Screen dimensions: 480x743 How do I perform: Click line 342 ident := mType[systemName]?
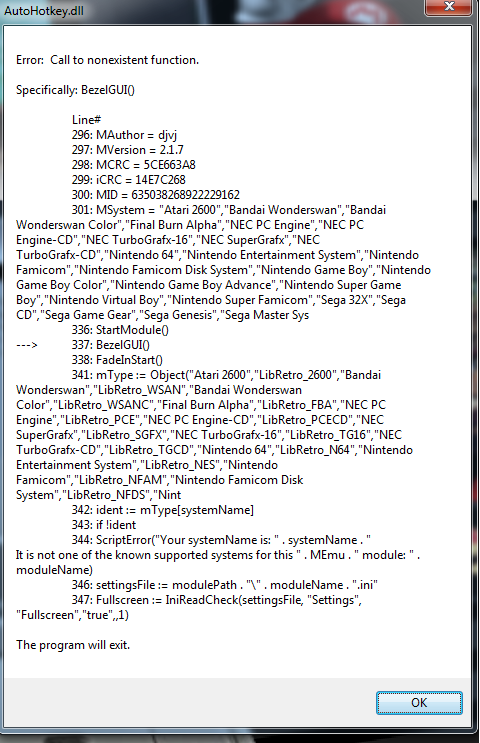[163, 510]
